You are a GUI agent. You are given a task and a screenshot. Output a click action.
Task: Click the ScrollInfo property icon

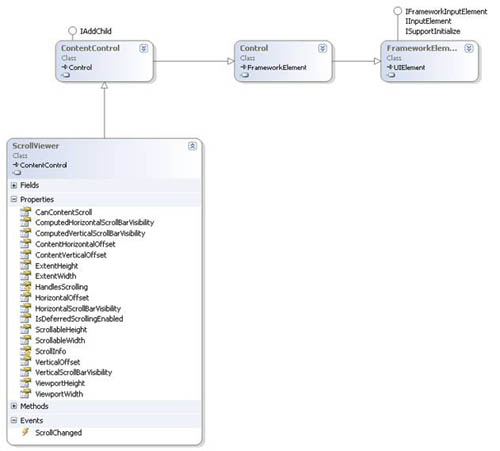point(25,351)
